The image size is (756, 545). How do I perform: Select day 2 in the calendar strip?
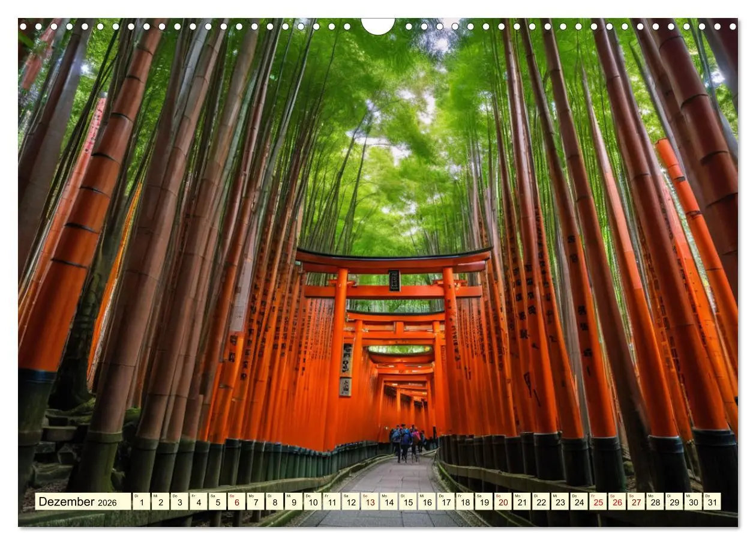pos(160,501)
